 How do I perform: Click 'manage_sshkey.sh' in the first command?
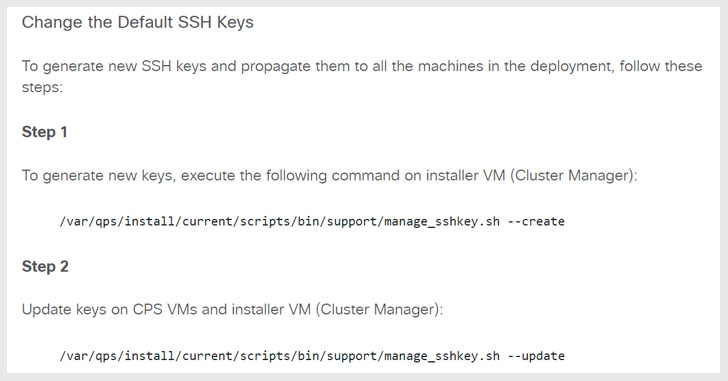tap(442, 221)
